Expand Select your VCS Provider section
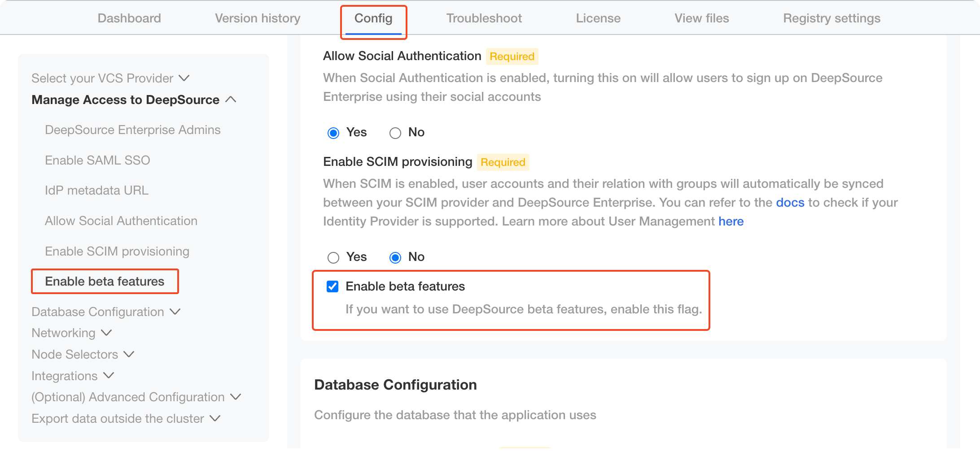The image size is (980, 451). (110, 78)
